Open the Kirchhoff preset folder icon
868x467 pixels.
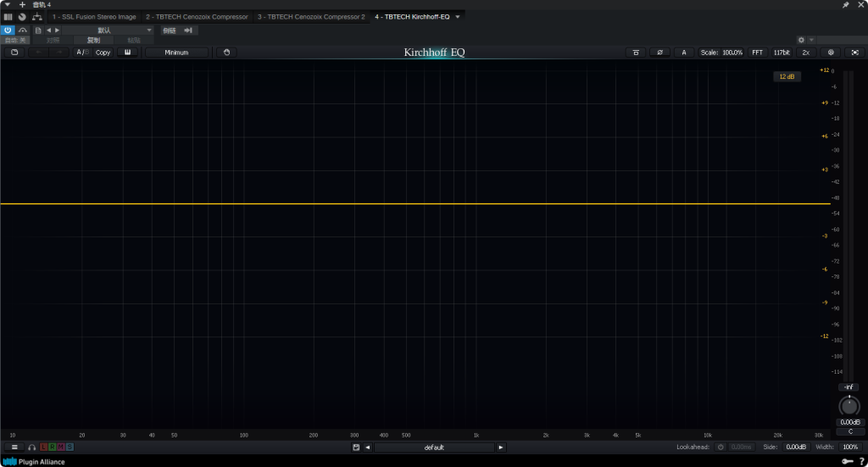click(x=14, y=53)
